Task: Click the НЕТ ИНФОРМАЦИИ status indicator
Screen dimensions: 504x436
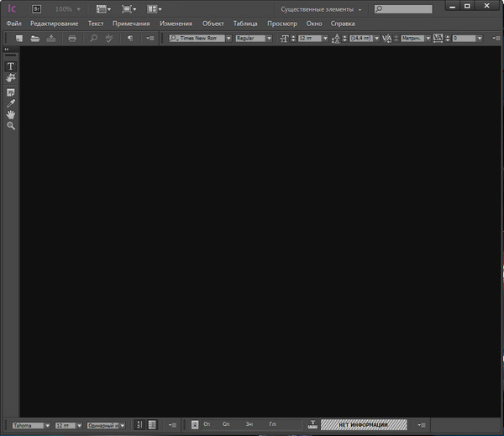Action: (x=363, y=426)
